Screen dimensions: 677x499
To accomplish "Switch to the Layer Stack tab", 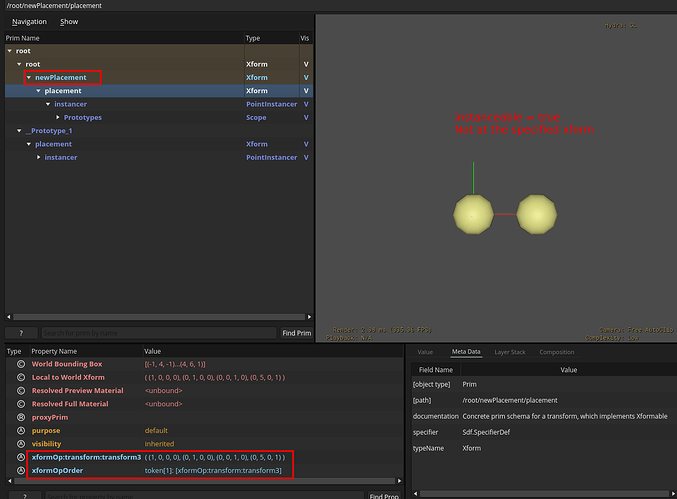I will coord(510,352).
